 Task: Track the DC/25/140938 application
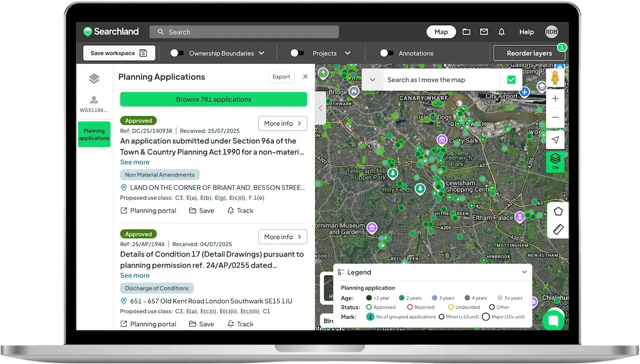(241, 211)
